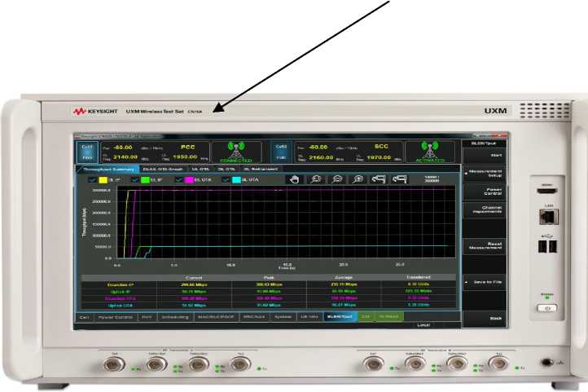588x392 pixels.
Task: Select the hand pan tool
Action: coord(296,180)
